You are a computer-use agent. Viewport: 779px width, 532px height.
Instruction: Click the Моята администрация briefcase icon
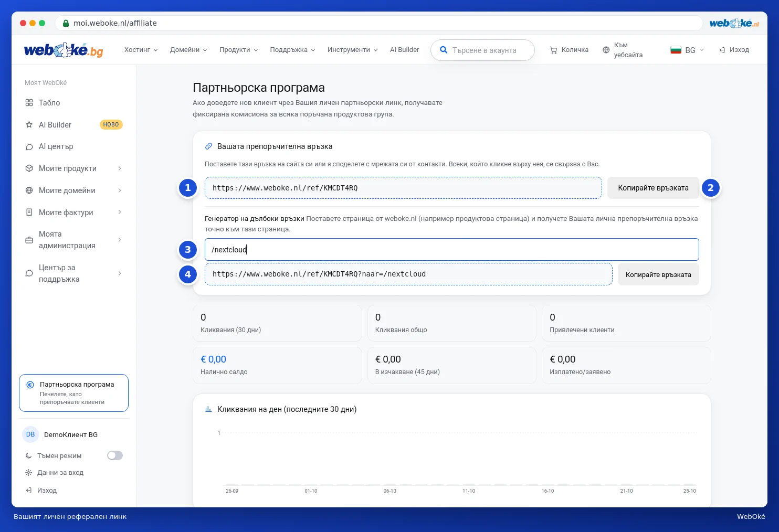pos(29,240)
